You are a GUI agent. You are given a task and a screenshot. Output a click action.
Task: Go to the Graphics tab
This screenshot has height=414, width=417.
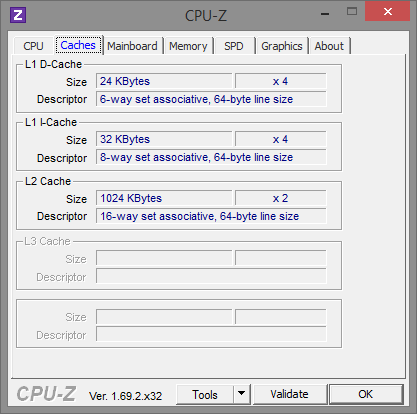[x=282, y=46]
